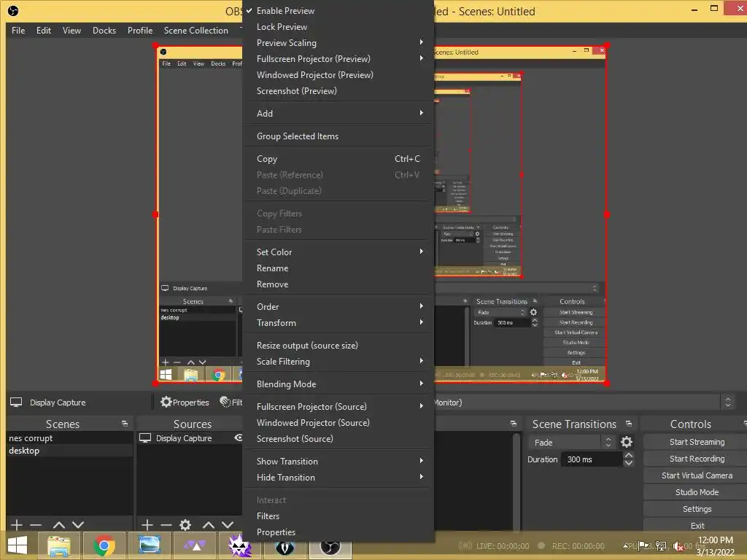Move source up in Sources dock
Viewport: 747px width, 560px height.
click(208, 525)
